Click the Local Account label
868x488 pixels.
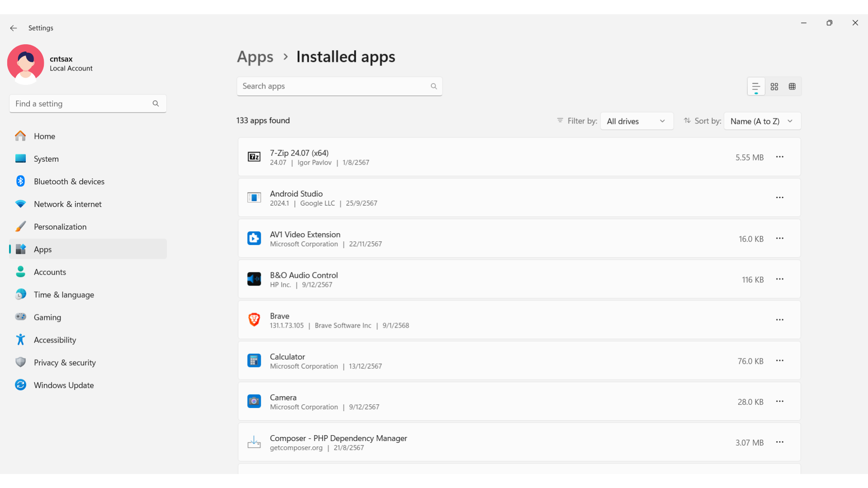pyautogui.click(x=71, y=68)
